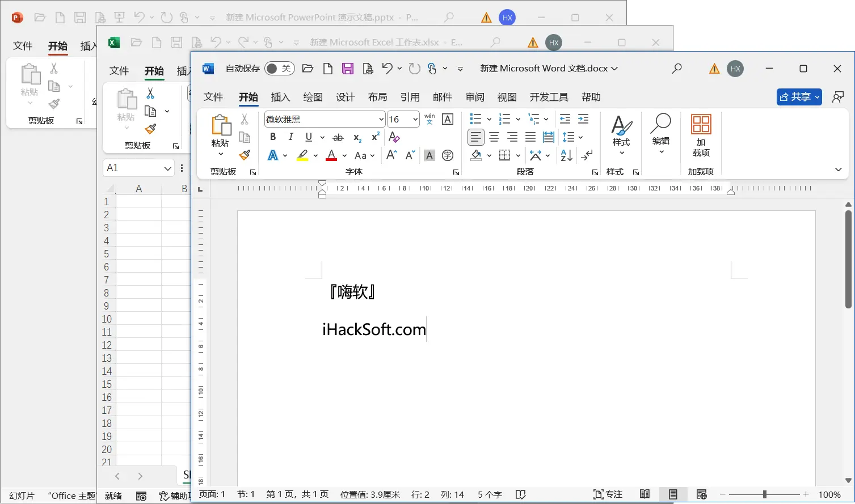Click the Word zoom slider handle
Image resolution: width=855 pixels, height=504 pixels.
pyautogui.click(x=765, y=494)
